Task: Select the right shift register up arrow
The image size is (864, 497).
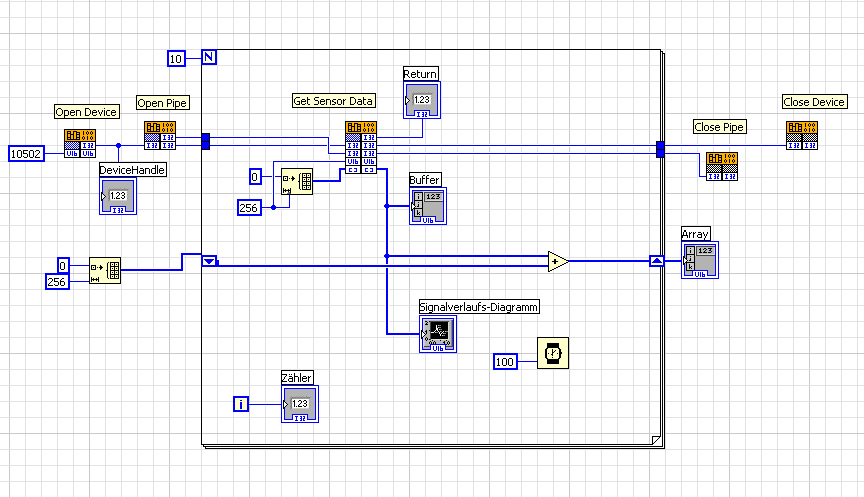Action: tap(656, 261)
